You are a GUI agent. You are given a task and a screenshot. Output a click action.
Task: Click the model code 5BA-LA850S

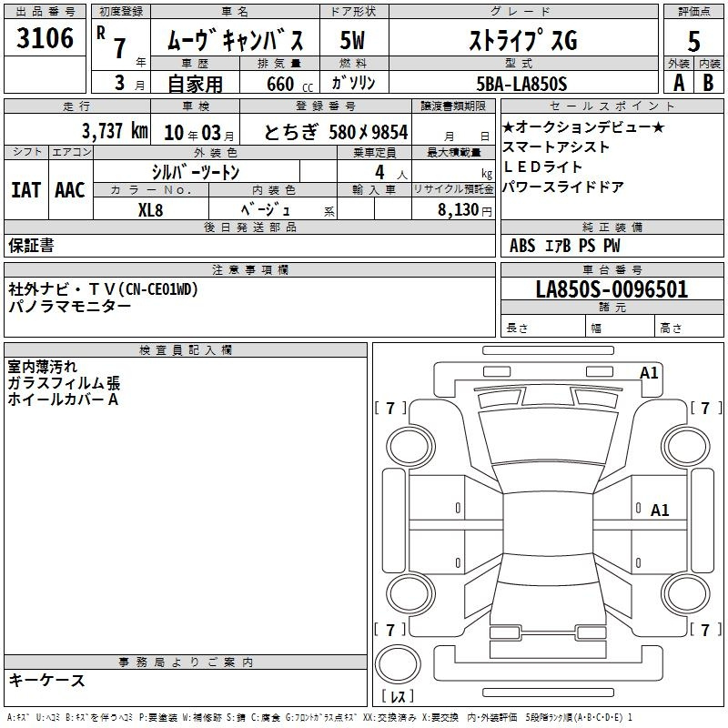521,84
